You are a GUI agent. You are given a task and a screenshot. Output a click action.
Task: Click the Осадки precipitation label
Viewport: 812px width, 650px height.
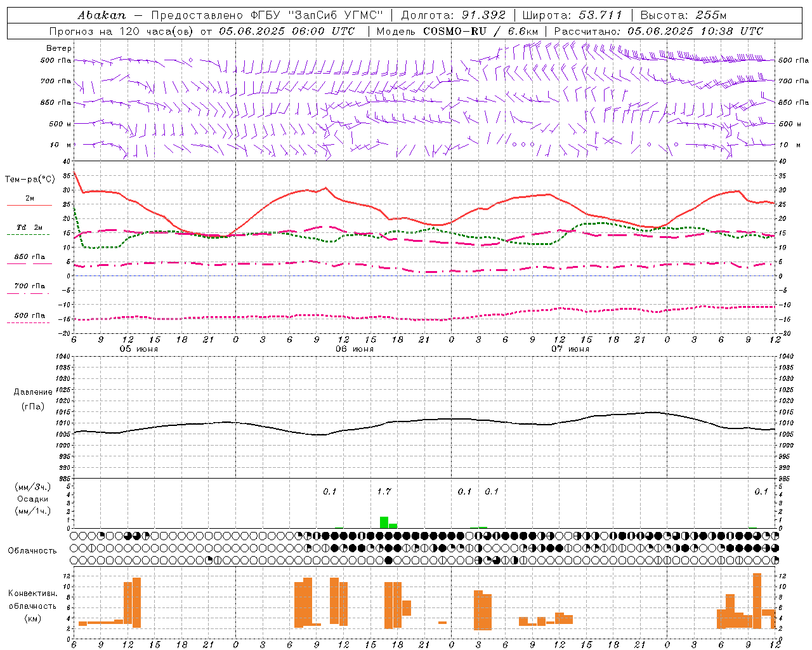[33, 499]
